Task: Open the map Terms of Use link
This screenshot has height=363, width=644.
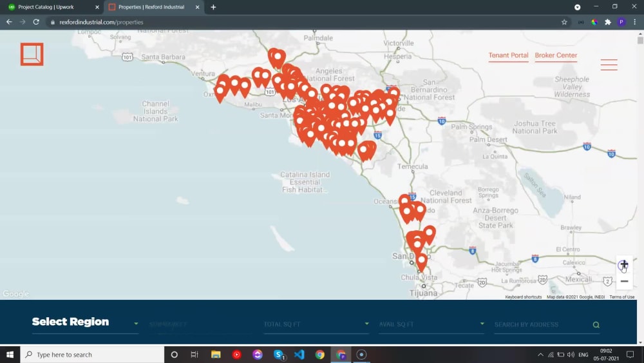Action: 622,297
